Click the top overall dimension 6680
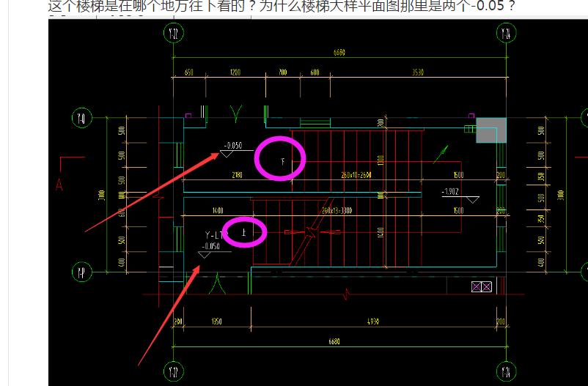The width and height of the screenshot is (588, 386). point(339,53)
